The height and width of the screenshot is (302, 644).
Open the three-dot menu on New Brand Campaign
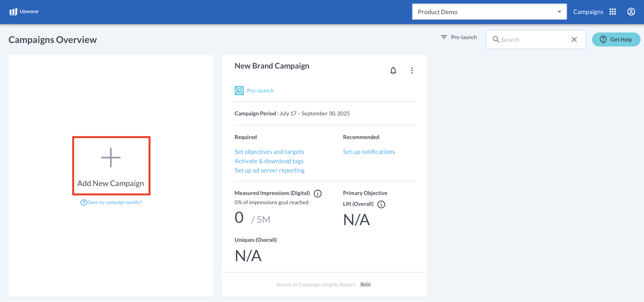[412, 70]
